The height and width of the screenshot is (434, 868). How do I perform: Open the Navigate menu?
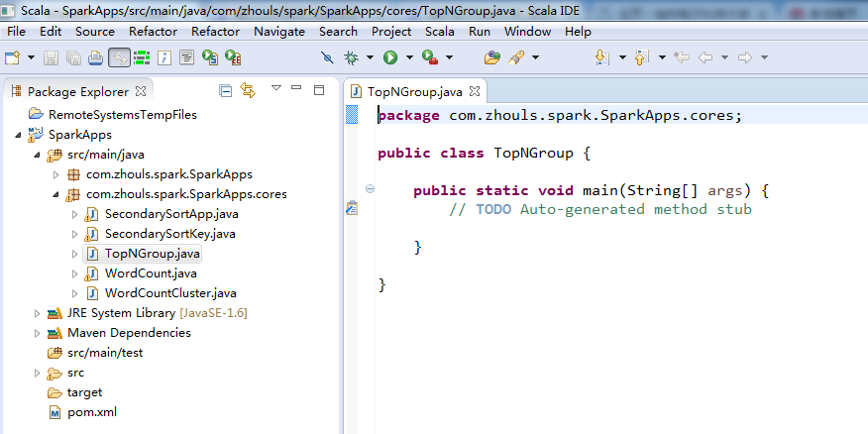[279, 32]
